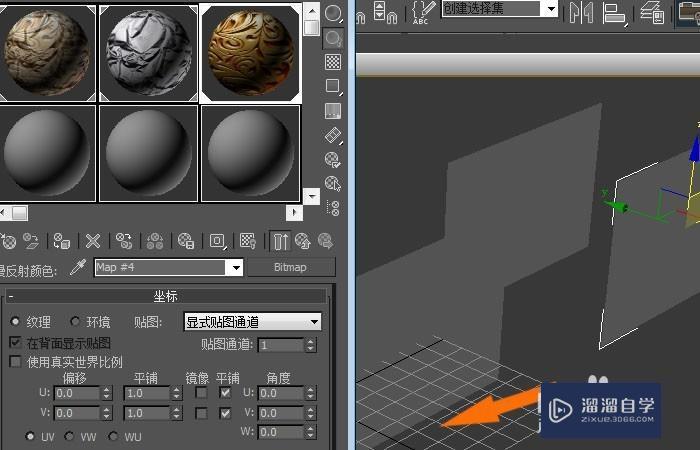Click the Make Unique icon
The height and width of the screenshot is (450, 700).
155,241
